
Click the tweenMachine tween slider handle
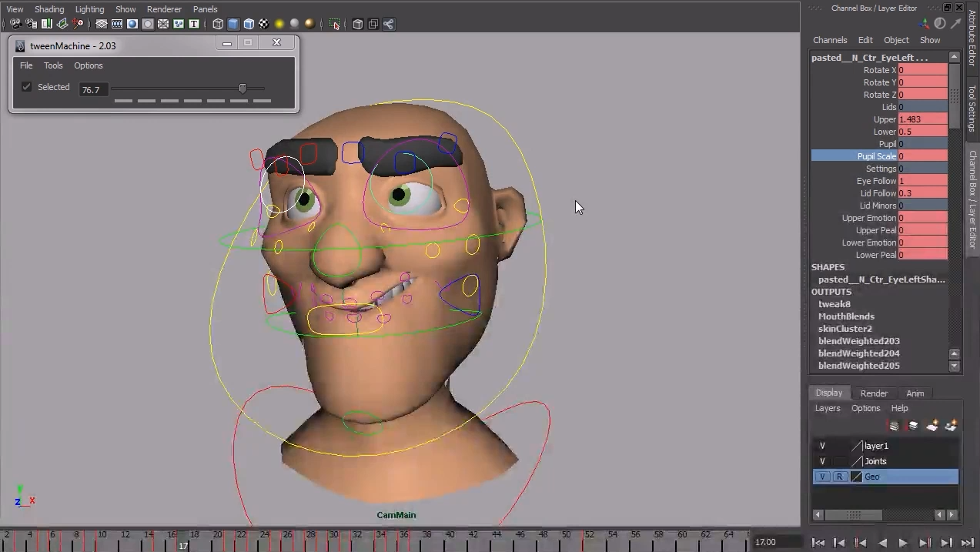(242, 89)
